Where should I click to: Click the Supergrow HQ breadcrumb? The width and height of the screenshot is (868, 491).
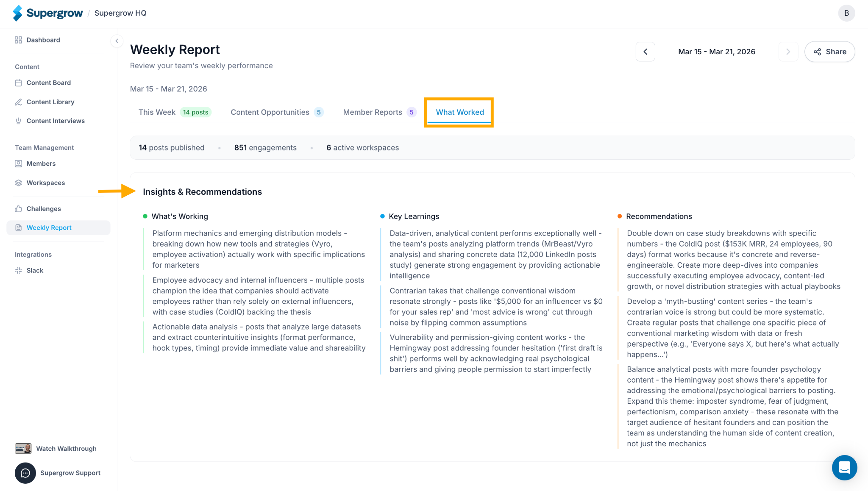pos(120,13)
